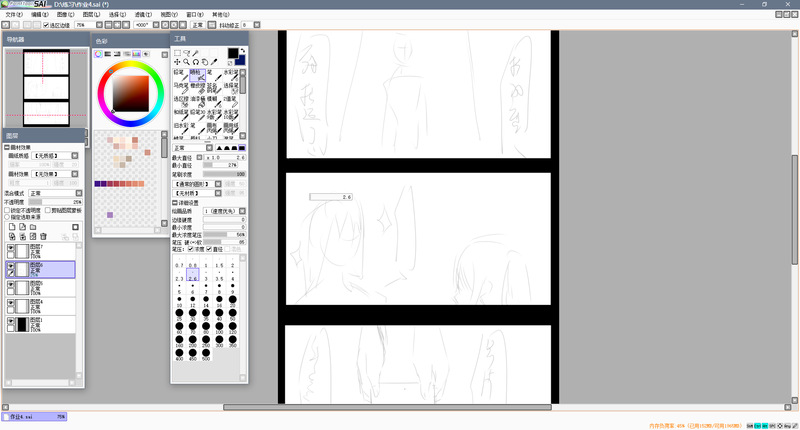Select the lasso selection tool
Image resolution: width=800 pixels, height=430 pixels.
pos(187,52)
